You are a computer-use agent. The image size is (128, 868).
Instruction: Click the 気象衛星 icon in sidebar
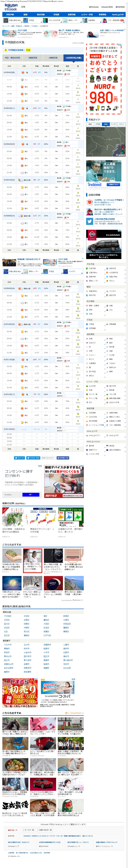tap(107, 324)
